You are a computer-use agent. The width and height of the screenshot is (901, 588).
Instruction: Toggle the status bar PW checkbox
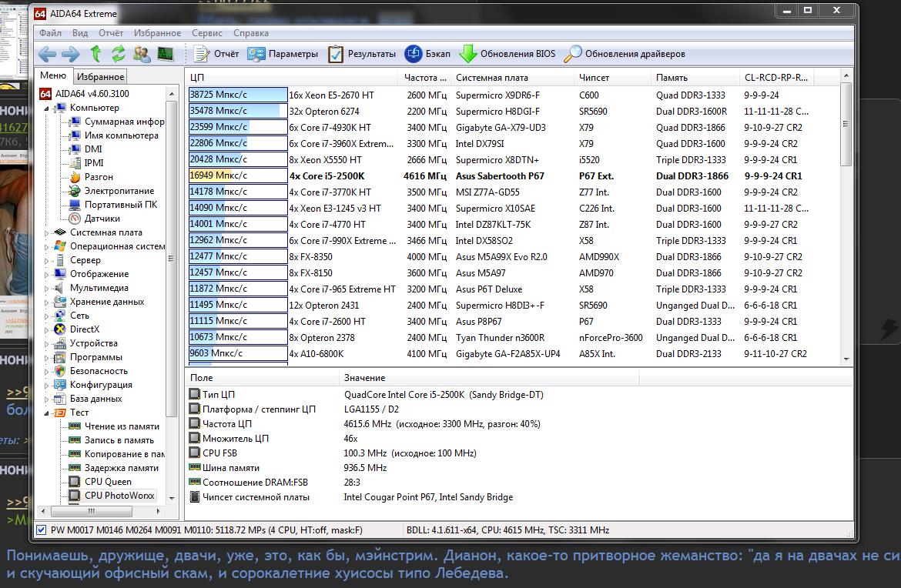[42, 530]
